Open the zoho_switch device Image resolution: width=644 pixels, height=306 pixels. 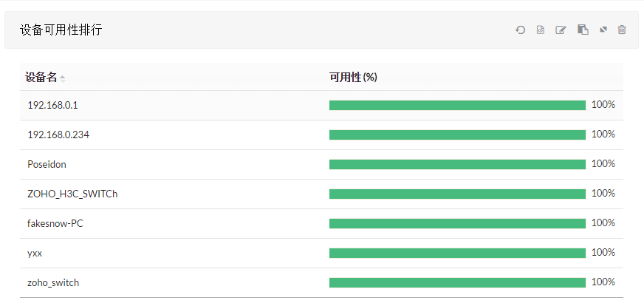(x=53, y=283)
